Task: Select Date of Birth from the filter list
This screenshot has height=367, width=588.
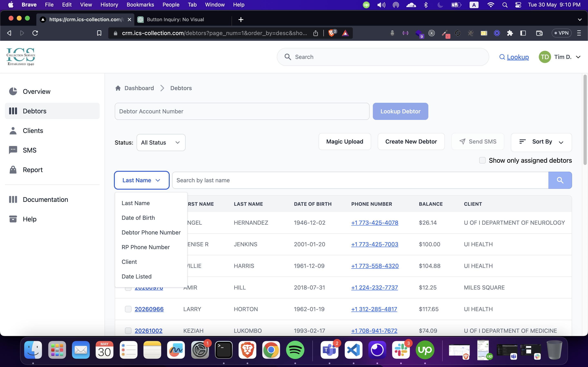Action: (x=138, y=218)
